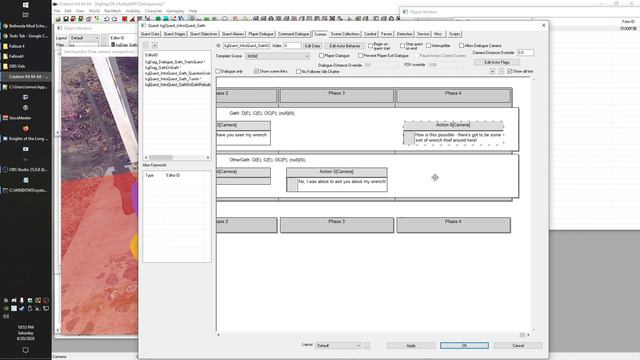Open the Windows Start menu

pyautogui.click(x=25, y=5)
